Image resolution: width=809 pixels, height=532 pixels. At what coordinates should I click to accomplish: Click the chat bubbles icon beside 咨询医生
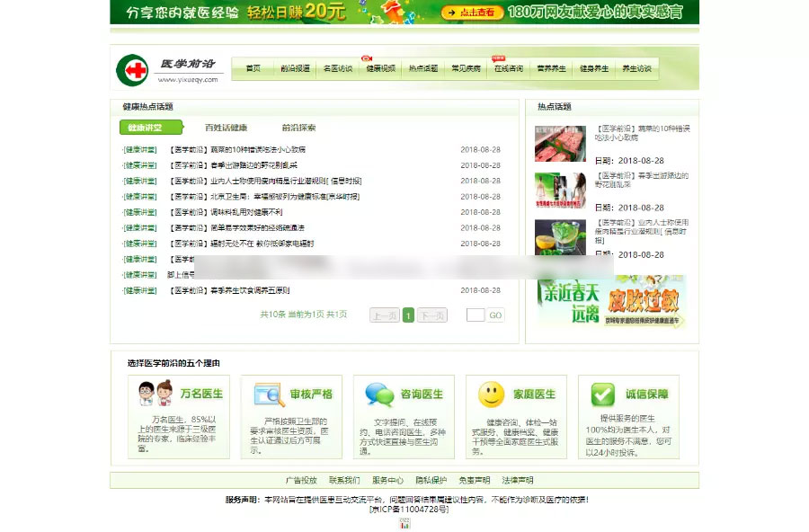coord(378,394)
